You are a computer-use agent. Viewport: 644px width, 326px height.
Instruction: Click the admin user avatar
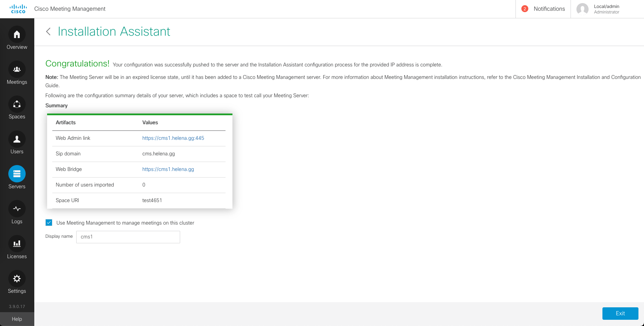[582, 9]
